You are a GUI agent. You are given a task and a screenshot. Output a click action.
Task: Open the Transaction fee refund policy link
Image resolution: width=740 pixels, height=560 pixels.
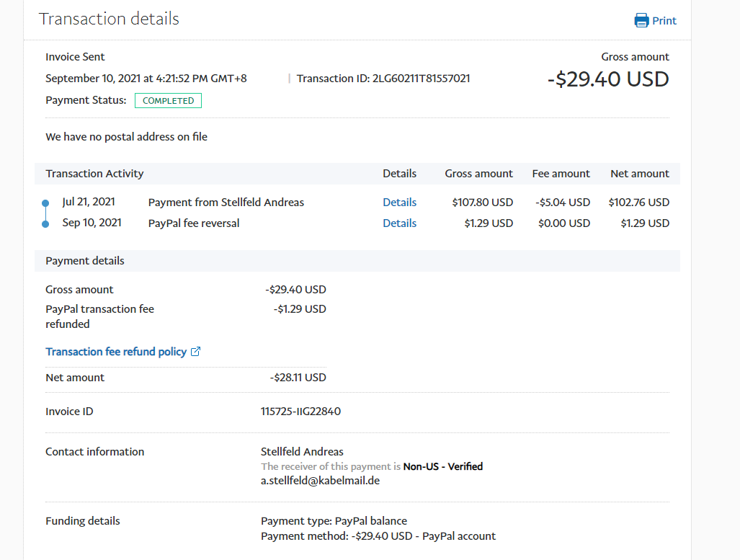116,352
